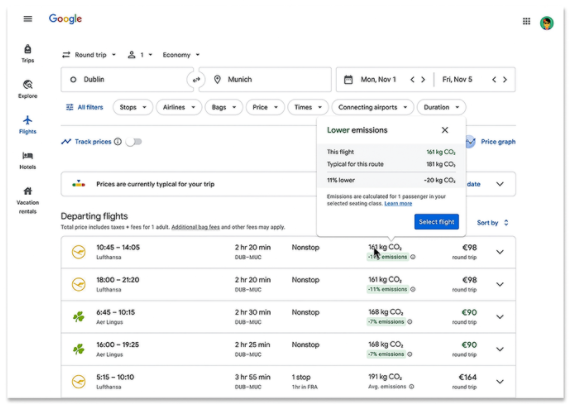
Task: Select Flights in the sidebar
Action: coord(28,125)
